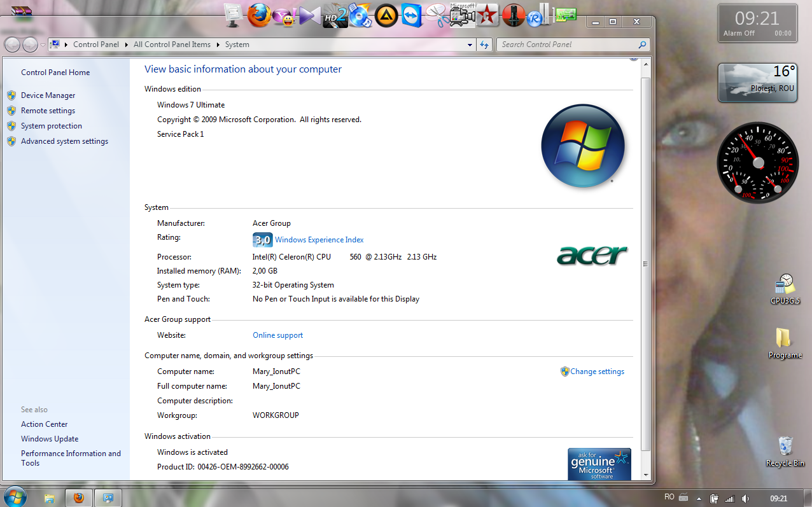Launch the blue R sphere dock icon

(538, 16)
